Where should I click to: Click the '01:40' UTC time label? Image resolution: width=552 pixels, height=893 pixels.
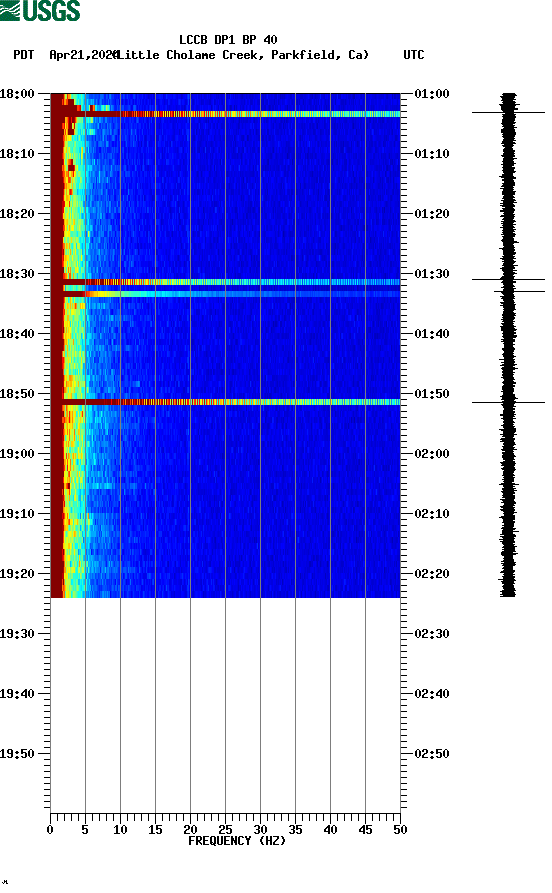[x=432, y=334]
